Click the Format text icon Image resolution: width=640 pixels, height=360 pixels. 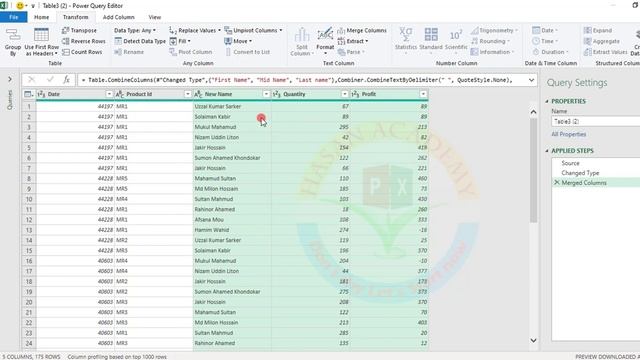point(325,34)
